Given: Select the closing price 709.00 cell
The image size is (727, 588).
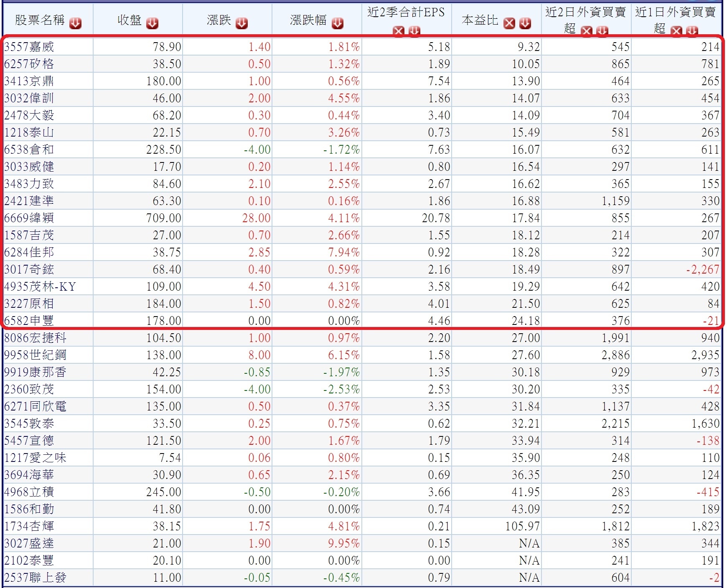Looking at the screenshot, I should pyautogui.click(x=138, y=218).
